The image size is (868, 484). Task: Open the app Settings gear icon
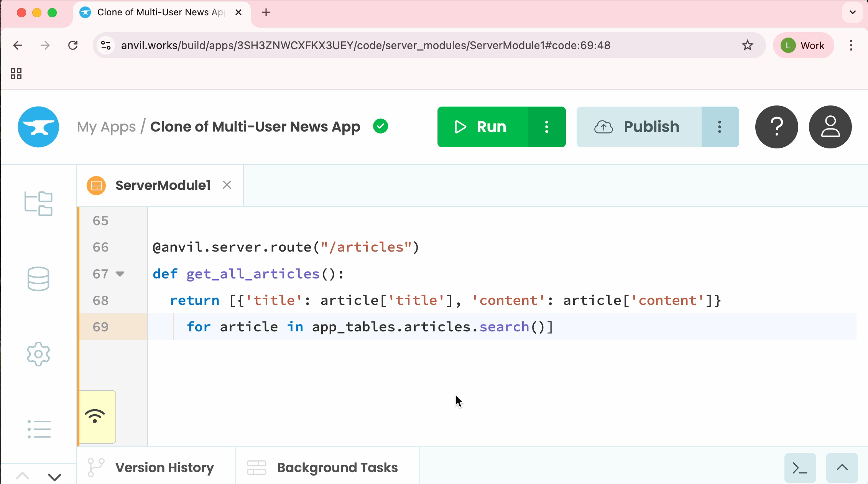[38, 354]
